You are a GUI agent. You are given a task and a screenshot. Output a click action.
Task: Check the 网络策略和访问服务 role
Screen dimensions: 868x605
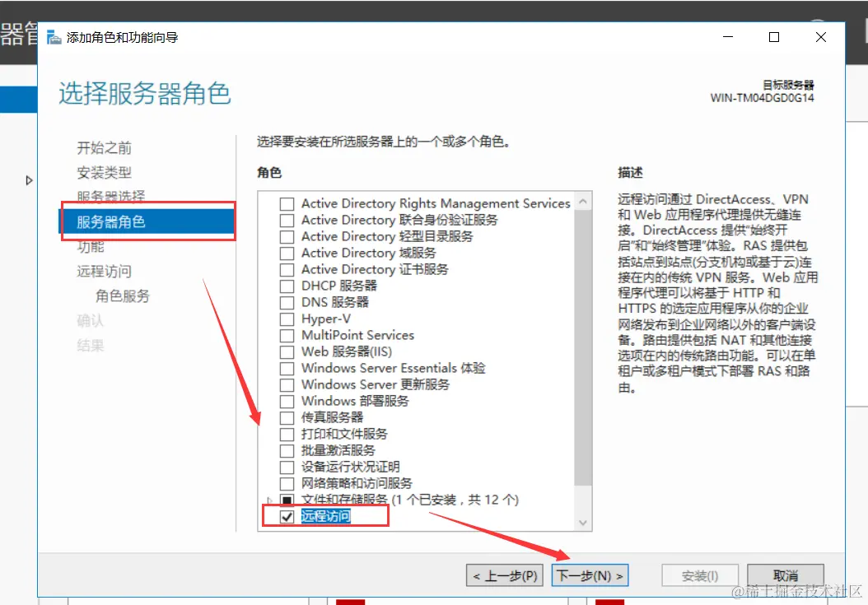(287, 484)
